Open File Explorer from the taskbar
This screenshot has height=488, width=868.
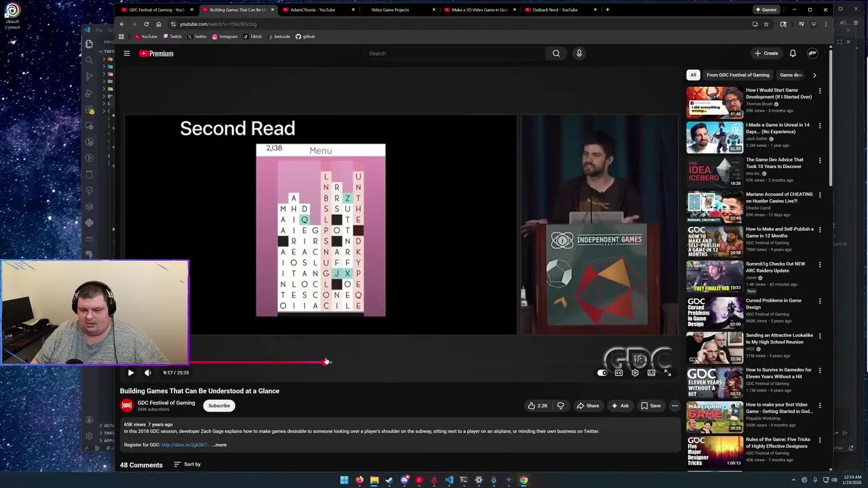point(374,480)
